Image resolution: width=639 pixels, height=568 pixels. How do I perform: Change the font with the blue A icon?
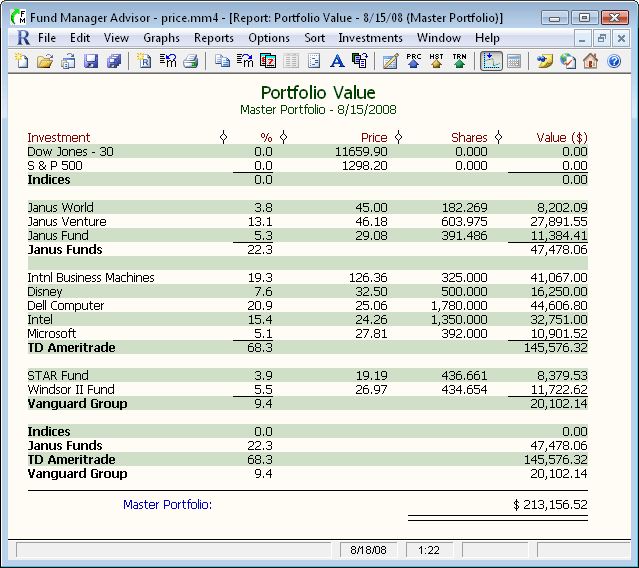coord(337,61)
